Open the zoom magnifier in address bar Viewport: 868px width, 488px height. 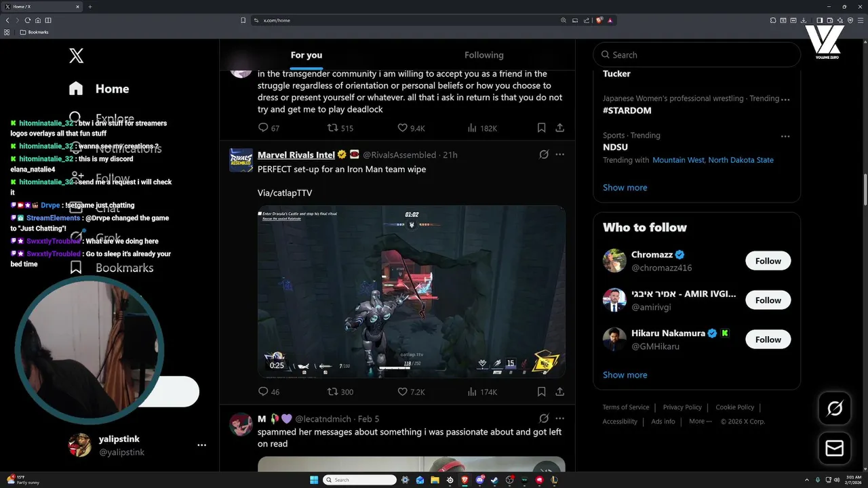[x=564, y=20]
